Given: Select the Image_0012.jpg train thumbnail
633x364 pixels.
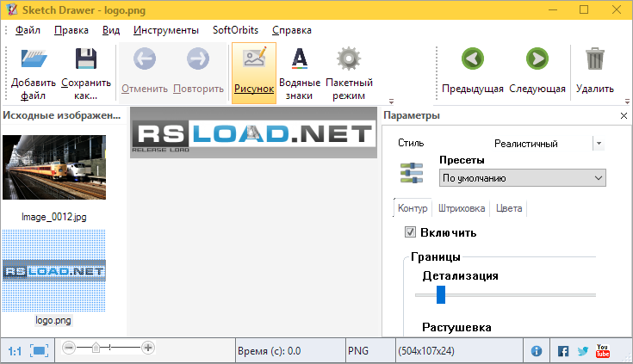Looking at the screenshot, I should [54, 167].
